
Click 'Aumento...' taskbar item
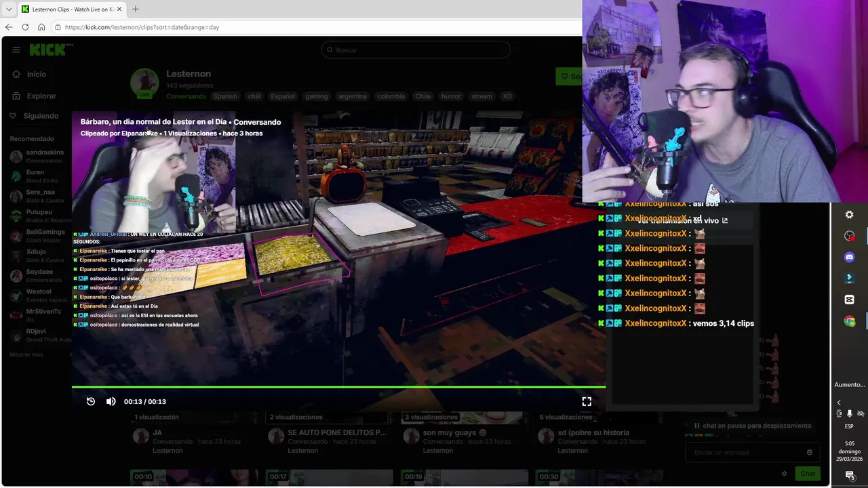tap(849, 384)
